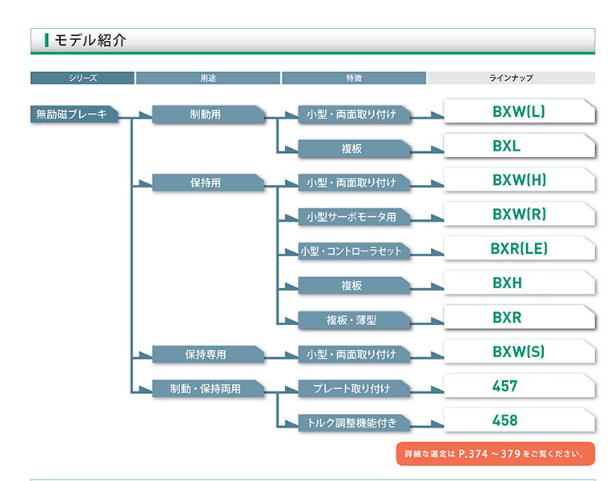608x481 pixels.
Task: Click the シリーズ column header
Action: 82,77
